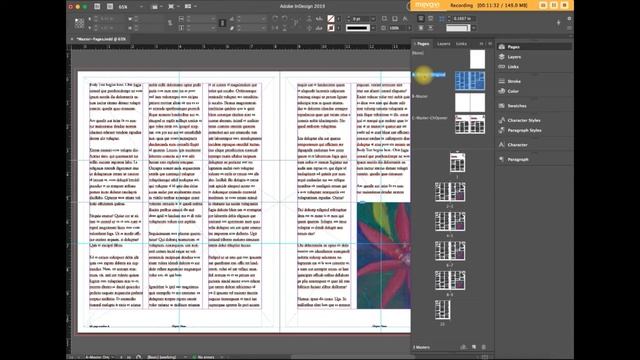640x360 pixels.
Task: Open the page selector dropdown in status bar
Action: point(112,357)
